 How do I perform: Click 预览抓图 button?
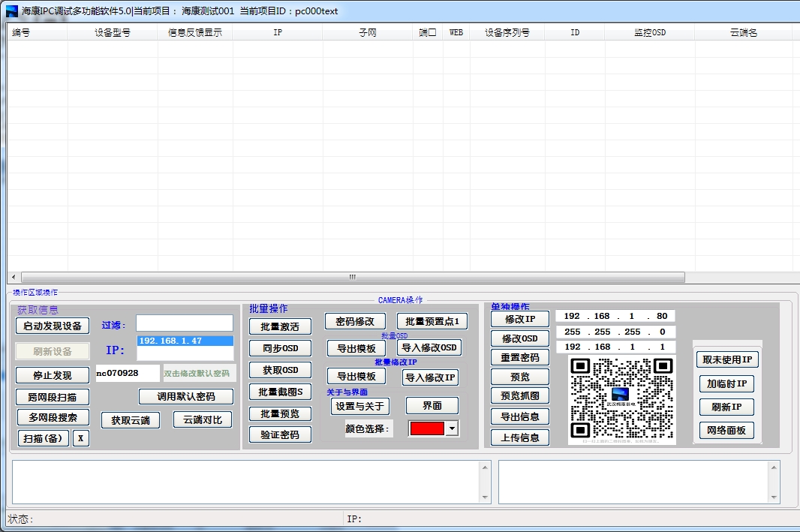520,395
